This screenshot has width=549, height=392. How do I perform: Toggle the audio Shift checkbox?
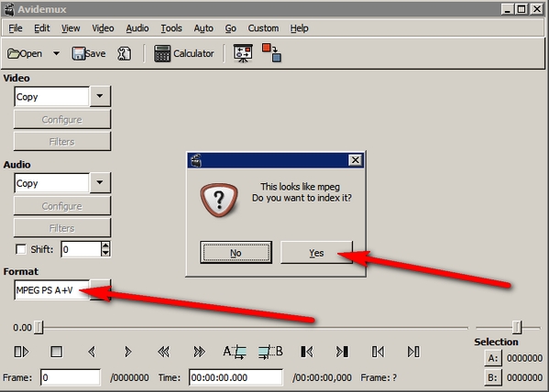click(21, 249)
